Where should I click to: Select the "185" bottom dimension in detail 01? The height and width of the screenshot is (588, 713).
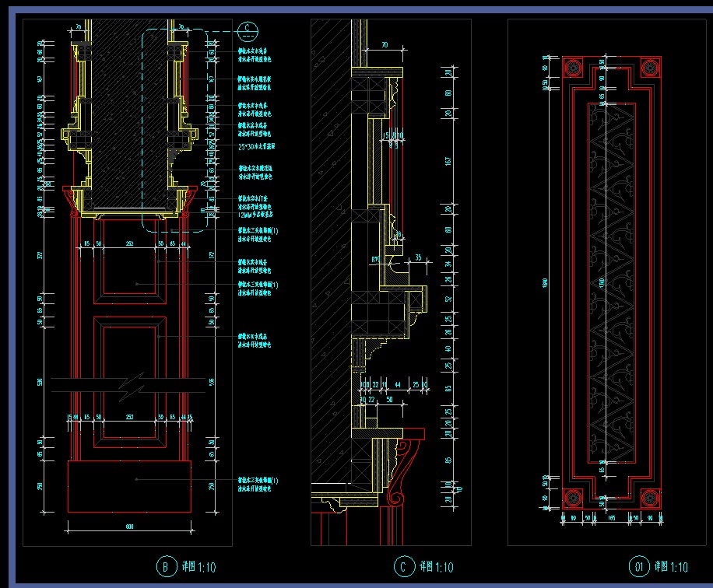tap(612, 517)
